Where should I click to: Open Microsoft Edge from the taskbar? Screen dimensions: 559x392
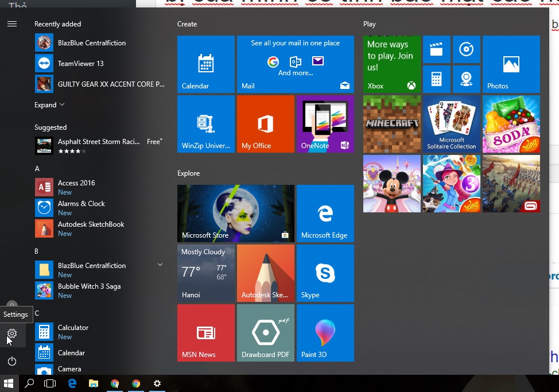[x=72, y=383]
